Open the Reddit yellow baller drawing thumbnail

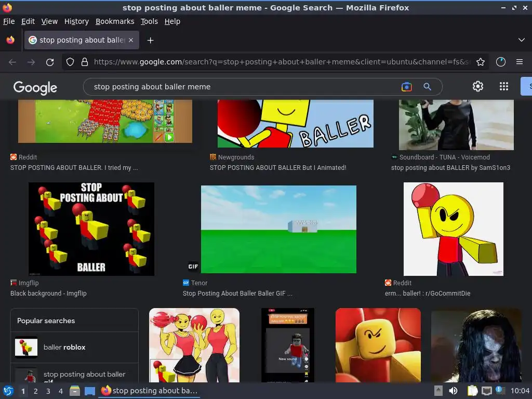453,229
